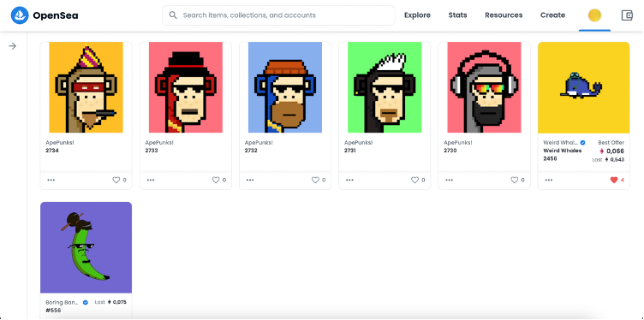Unfavorite Weird Whales 2456 with the red heart
The height and width of the screenshot is (320, 644).
point(614,180)
